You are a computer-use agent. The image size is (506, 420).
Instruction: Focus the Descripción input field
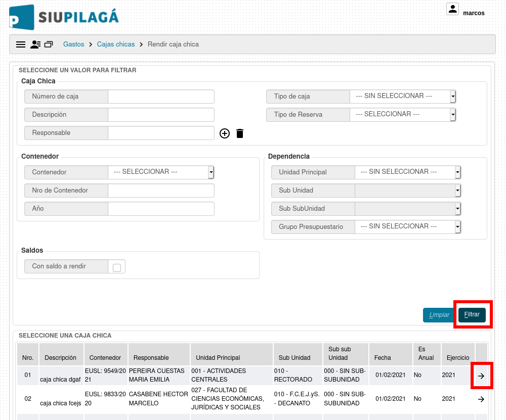[x=161, y=114]
